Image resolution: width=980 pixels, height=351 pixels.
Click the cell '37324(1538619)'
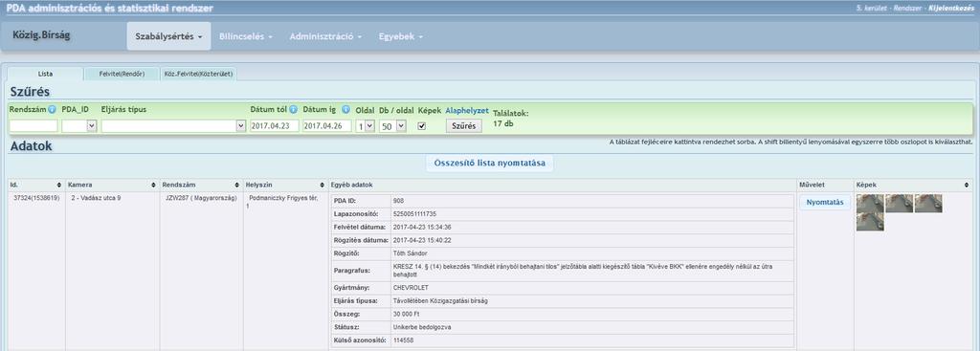click(x=36, y=198)
